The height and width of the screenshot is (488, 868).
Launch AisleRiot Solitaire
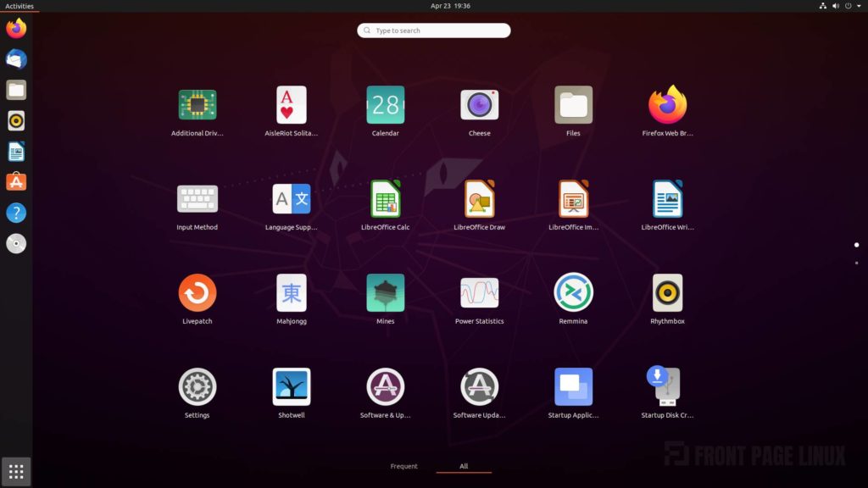(x=292, y=105)
